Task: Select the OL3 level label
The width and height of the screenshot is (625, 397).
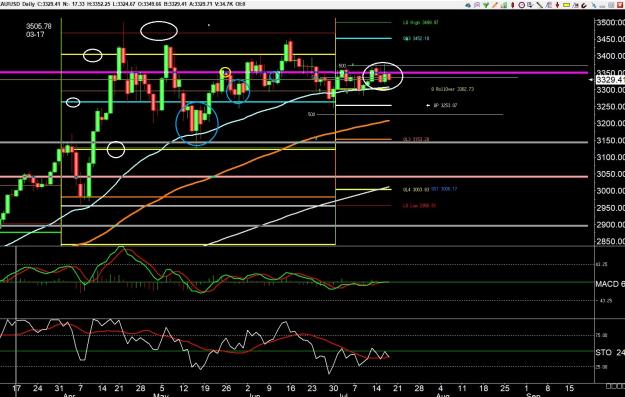Action: pyautogui.click(x=416, y=140)
